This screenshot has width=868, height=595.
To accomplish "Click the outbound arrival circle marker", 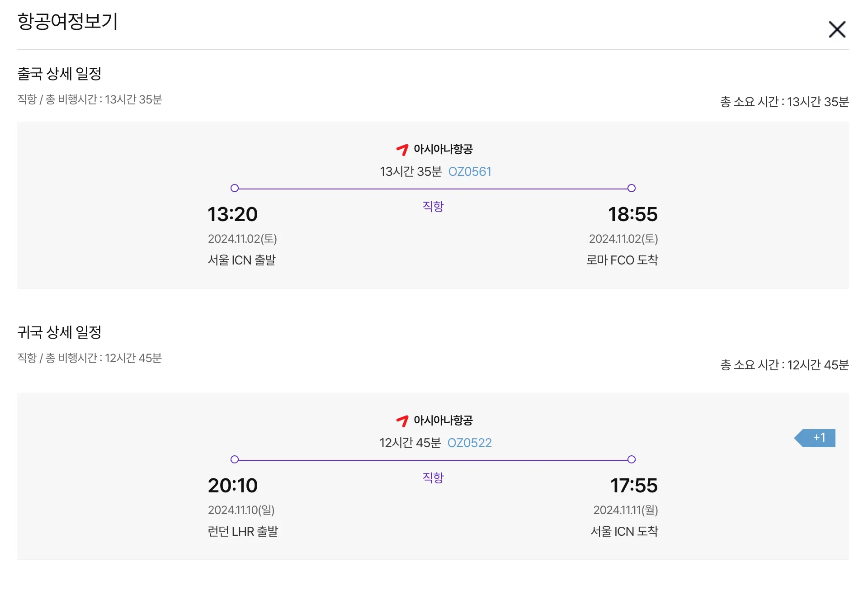I will point(632,188).
